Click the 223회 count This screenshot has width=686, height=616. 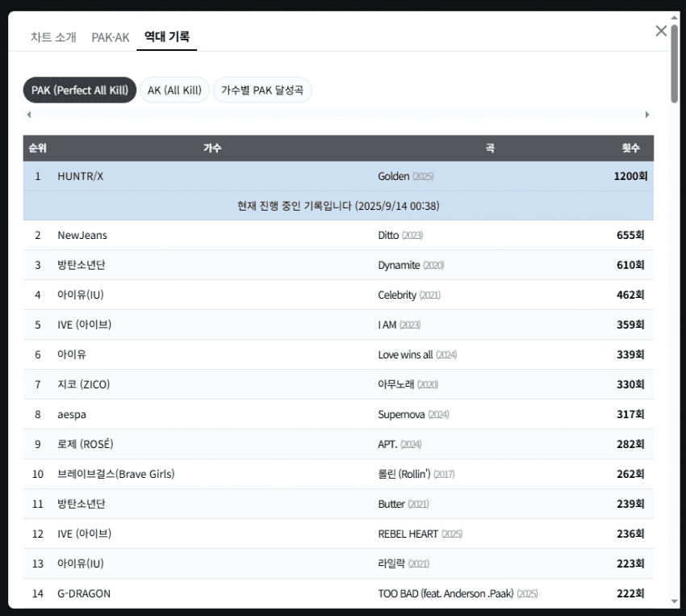click(630, 564)
